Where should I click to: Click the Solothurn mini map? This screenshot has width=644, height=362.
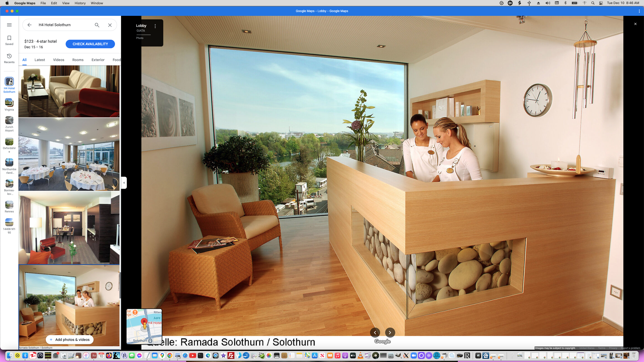144,326
